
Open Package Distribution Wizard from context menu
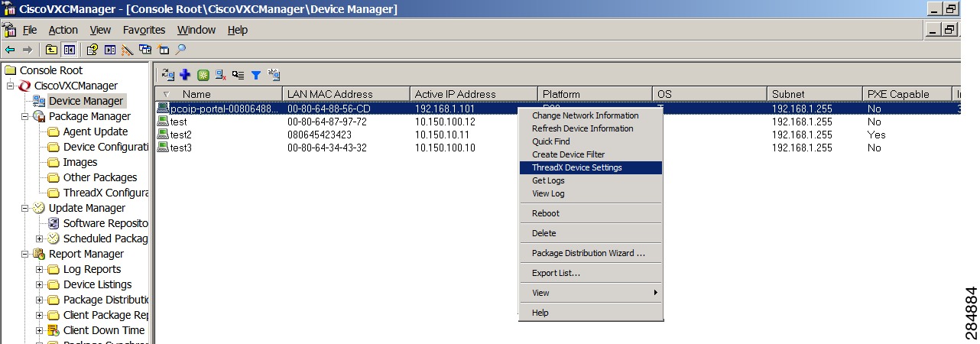591,253
